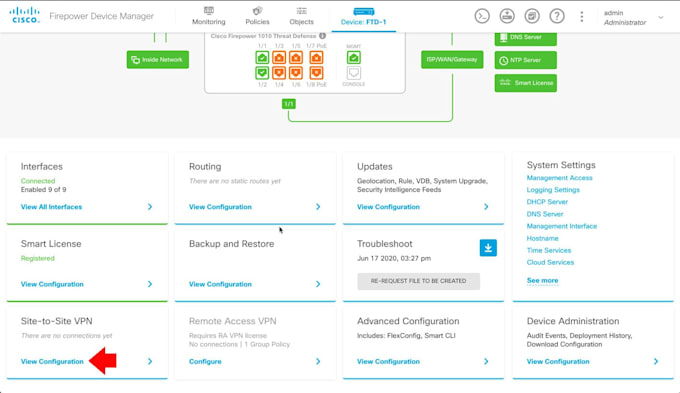The height and width of the screenshot is (393, 680).
Task: Click chevron on Routing card
Action: click(x=318, y=207)
